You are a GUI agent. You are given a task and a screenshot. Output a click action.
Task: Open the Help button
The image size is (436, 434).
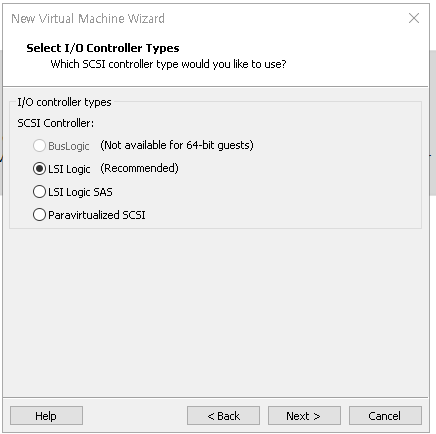(x=46, y=416)
